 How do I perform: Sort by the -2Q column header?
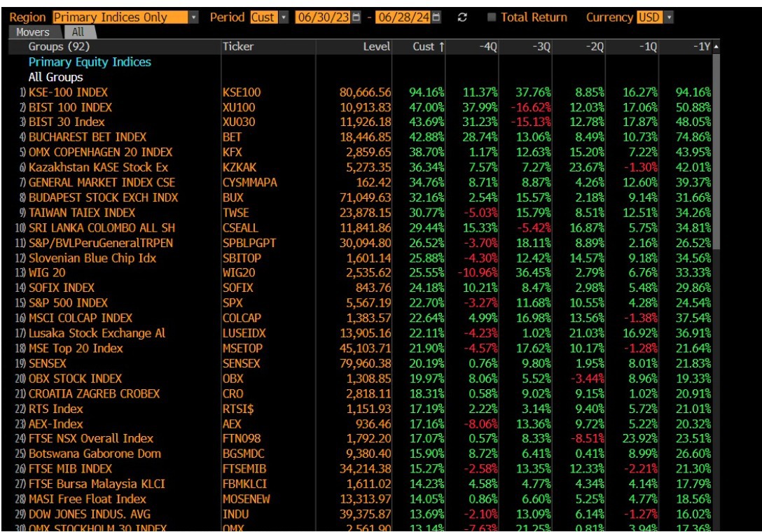tap(579, 47)
